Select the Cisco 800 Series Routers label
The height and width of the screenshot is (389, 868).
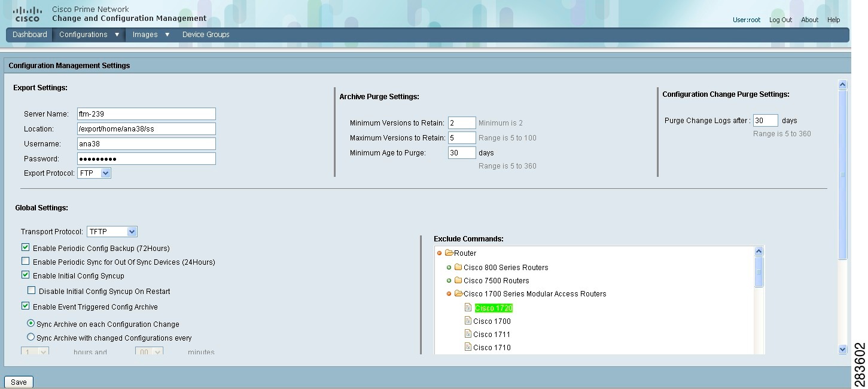click(x=505, y=267)
